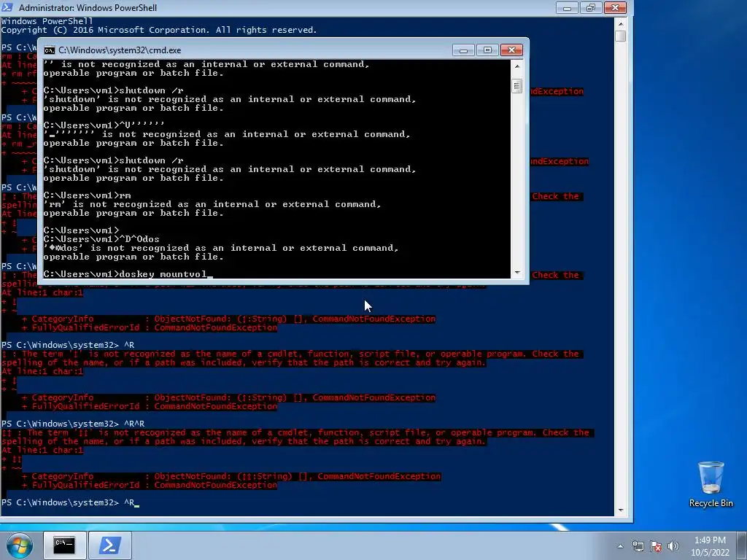
Task: Close the PowerShell window
Action: coord(615,7)
